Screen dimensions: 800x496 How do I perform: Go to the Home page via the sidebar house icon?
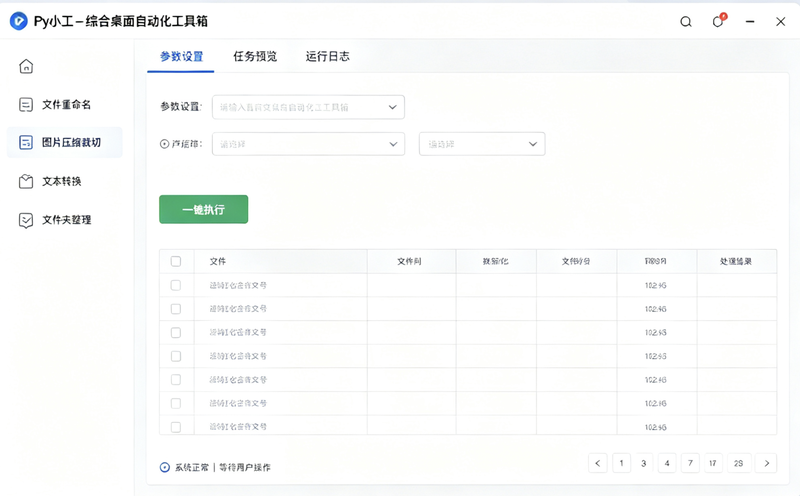coord(26,66)
